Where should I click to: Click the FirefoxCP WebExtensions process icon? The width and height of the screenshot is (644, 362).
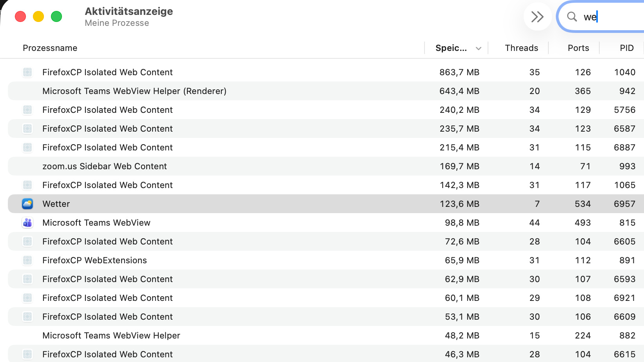coord(27,260)
